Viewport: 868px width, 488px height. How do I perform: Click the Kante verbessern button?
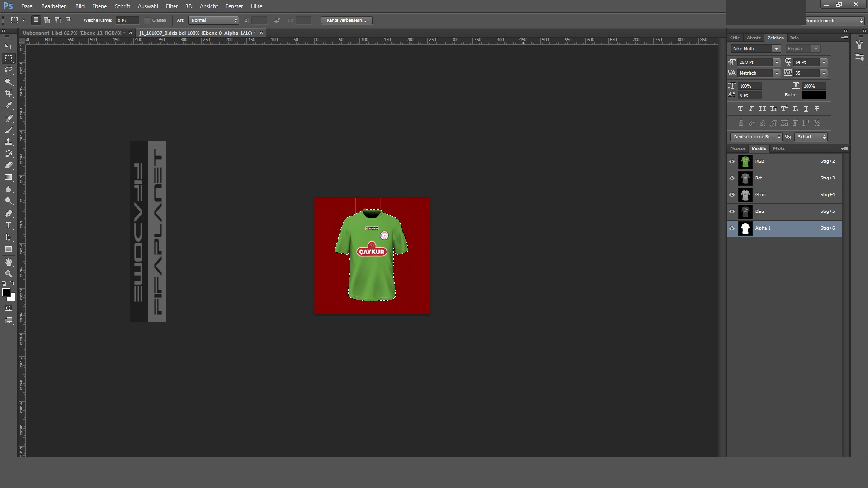coord(346,20)
